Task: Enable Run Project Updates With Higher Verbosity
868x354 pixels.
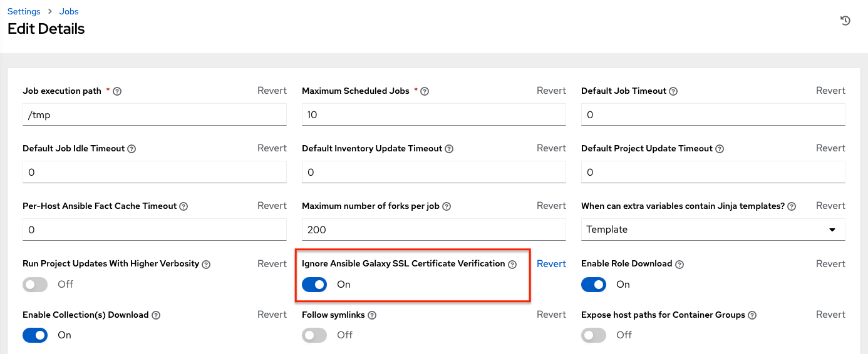Action: point(35,285)
